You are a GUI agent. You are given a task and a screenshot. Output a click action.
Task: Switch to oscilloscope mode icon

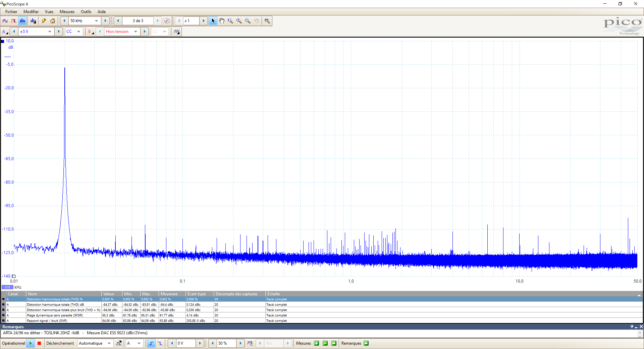tap(5, 21)
